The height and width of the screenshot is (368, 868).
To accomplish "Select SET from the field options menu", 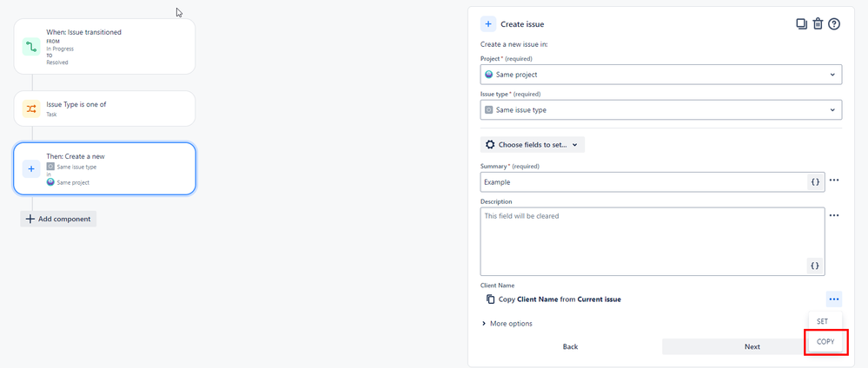I will tap(823, 321).
